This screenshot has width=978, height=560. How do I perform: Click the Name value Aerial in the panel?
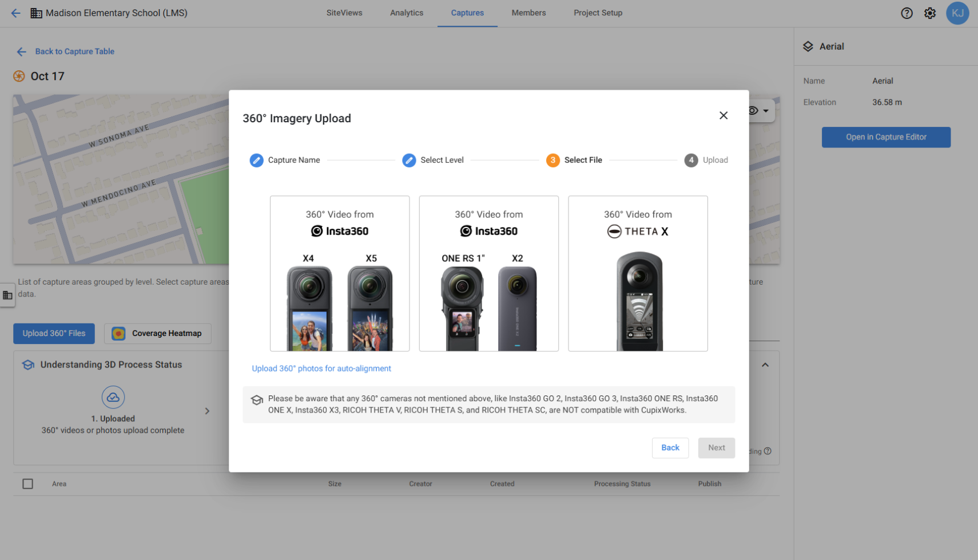point(882,81)
